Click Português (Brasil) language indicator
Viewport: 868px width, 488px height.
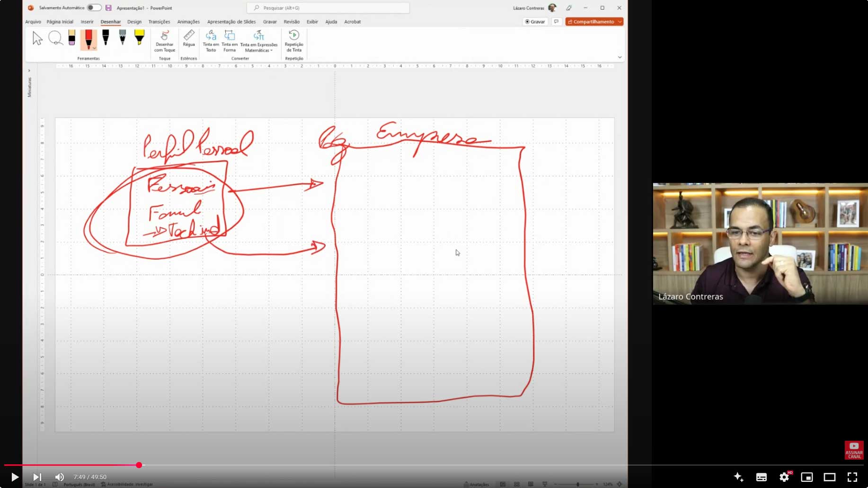pyautogui.click(x=79, y=484)
